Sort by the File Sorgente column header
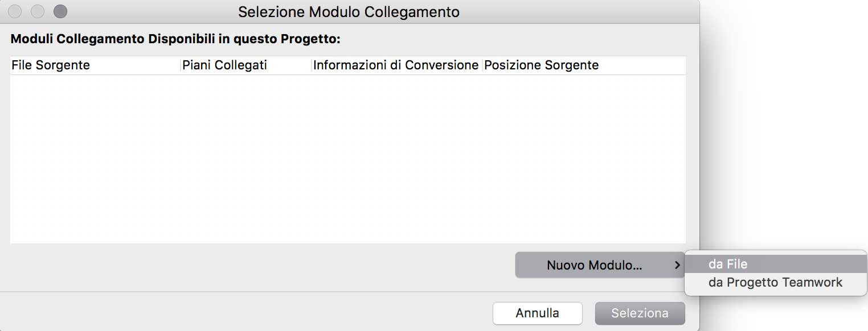868x331 pixels. [51, 65]
